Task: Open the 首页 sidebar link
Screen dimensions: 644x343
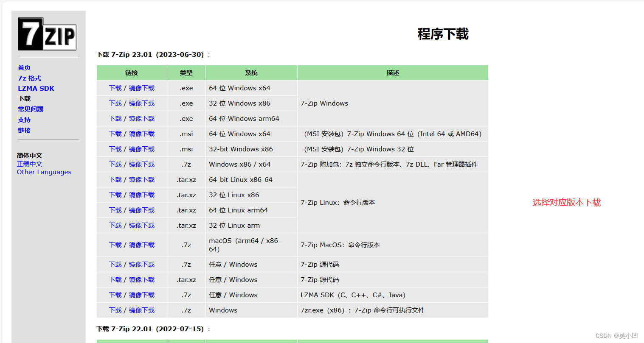Action: 24,67
